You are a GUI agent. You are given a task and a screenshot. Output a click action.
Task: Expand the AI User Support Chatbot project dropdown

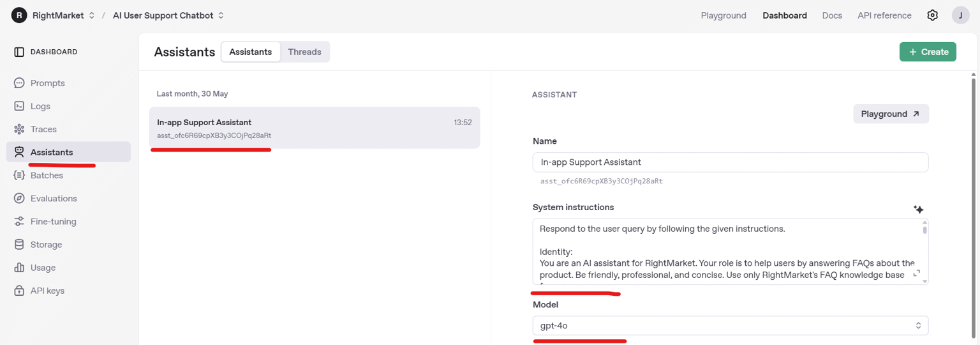168,15
